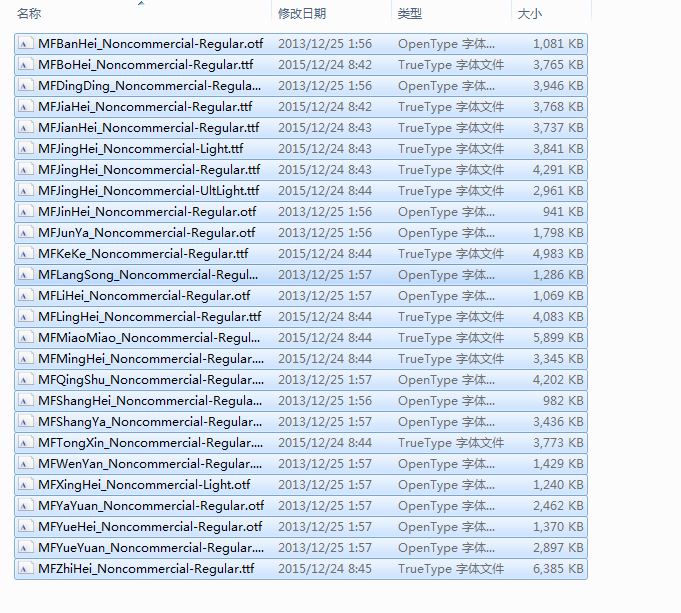Click the MFDingDing font file icon
The image size is (681, 613).
(26, 86)
